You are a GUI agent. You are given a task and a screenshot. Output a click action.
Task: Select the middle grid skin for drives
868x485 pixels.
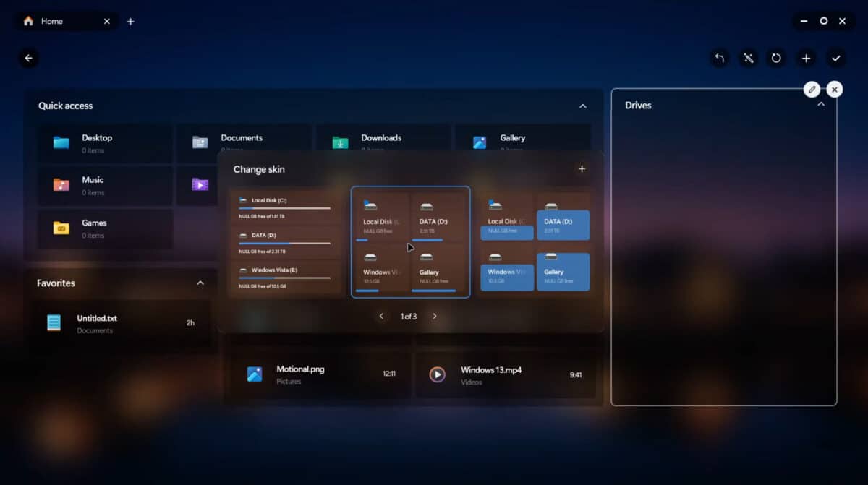(x=410, y=241)
